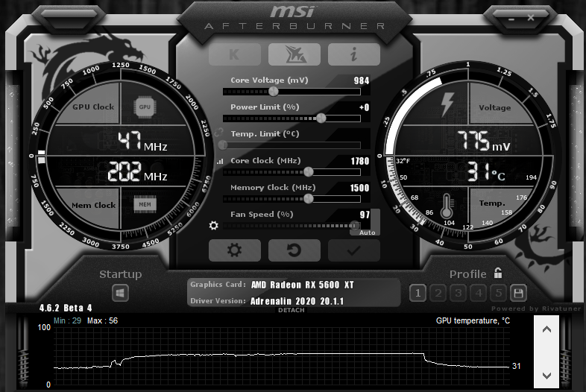Adjust the Core Clock slider handle
Screen dimensions: 586x392
click(x=309, y=172)
